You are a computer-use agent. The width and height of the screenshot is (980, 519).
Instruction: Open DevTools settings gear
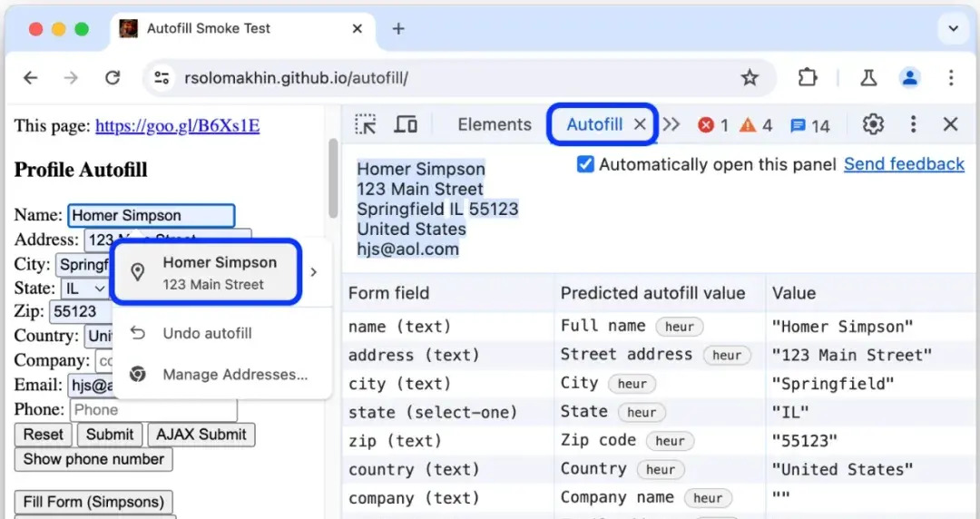tap(873, 124)
